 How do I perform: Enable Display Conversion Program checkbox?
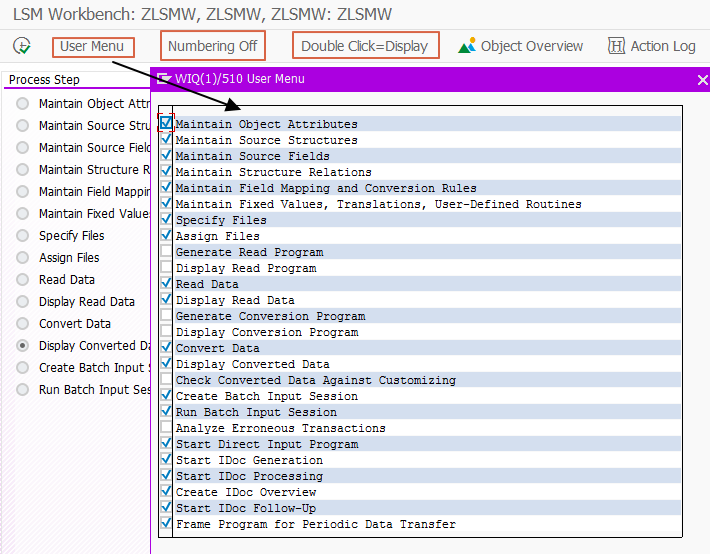tap(166, 332)
